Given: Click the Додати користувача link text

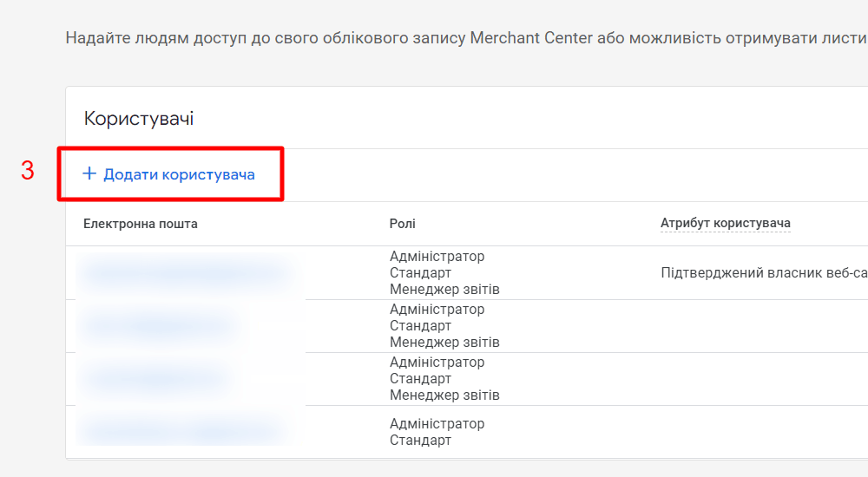Looking at the screenshot, I should pos(179,174).
